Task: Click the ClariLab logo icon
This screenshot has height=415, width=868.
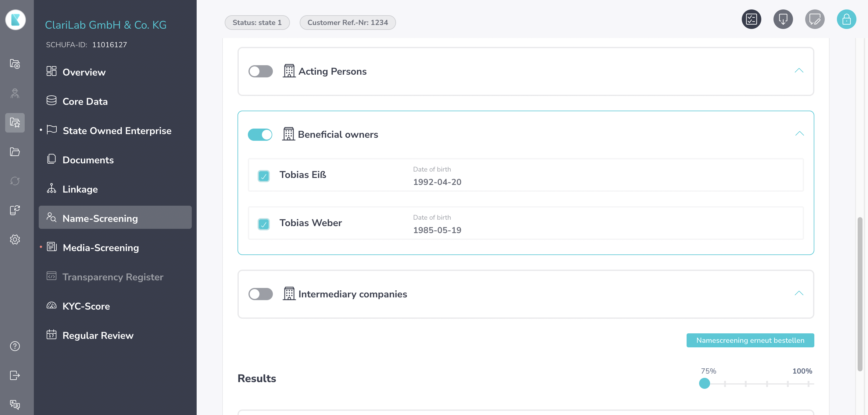Action: pos(16,20)
